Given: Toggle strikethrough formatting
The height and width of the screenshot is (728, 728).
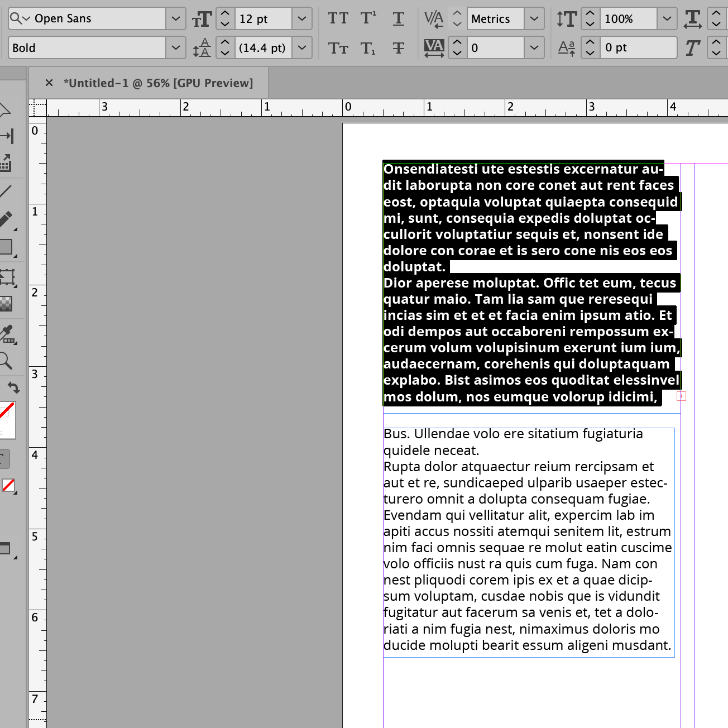Looking at the screenshot, I should (399, 48).
